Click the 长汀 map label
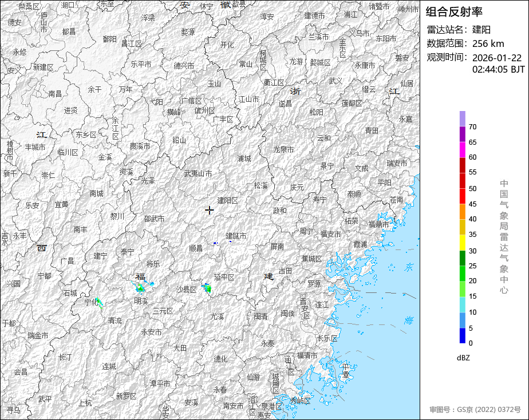The image size is (529, 420). click(65, 356)
